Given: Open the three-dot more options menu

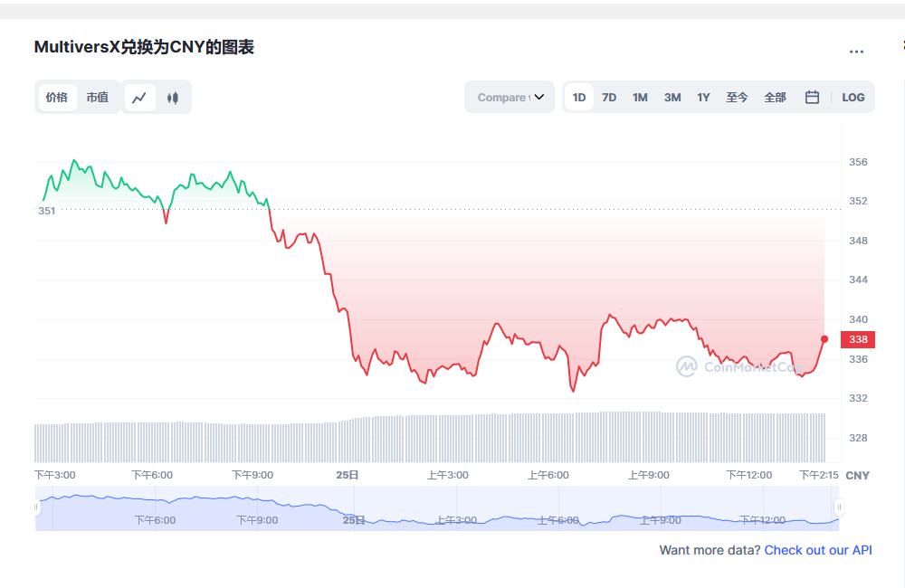Looking at the screenshot, I should coord(856,52).
